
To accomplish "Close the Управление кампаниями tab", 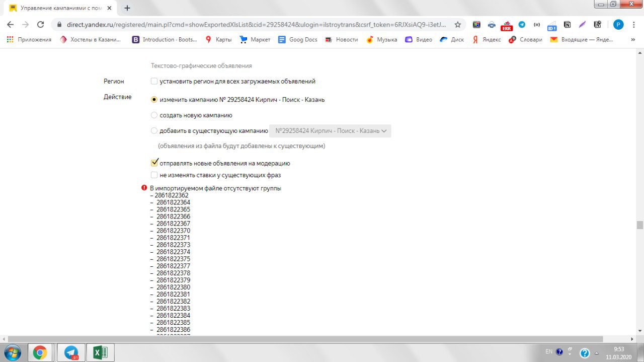I will pos(109,8).
